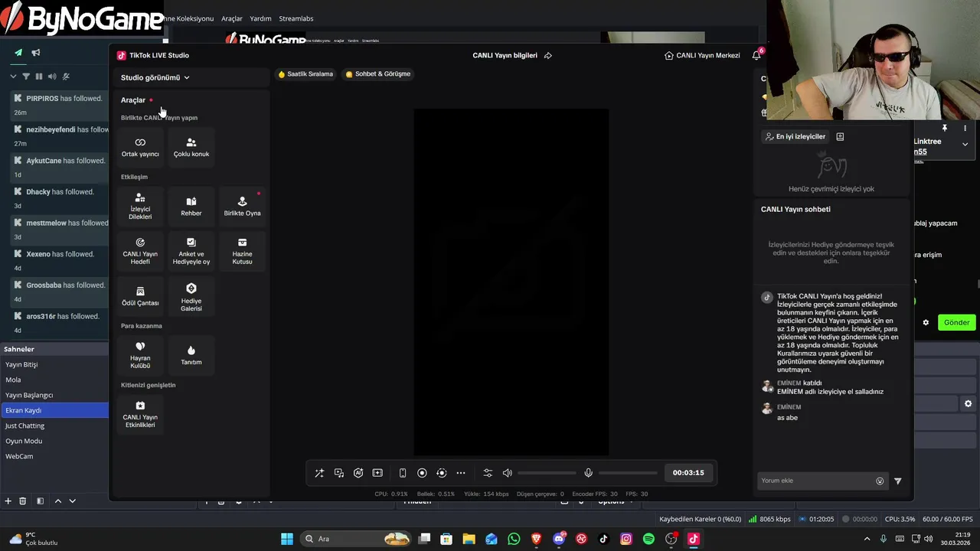The height and width of the screenshot is (551, 980).
Task: Click the share arrow next to CANLI Yayın bilgileri
Action: (x=547, y=55)
